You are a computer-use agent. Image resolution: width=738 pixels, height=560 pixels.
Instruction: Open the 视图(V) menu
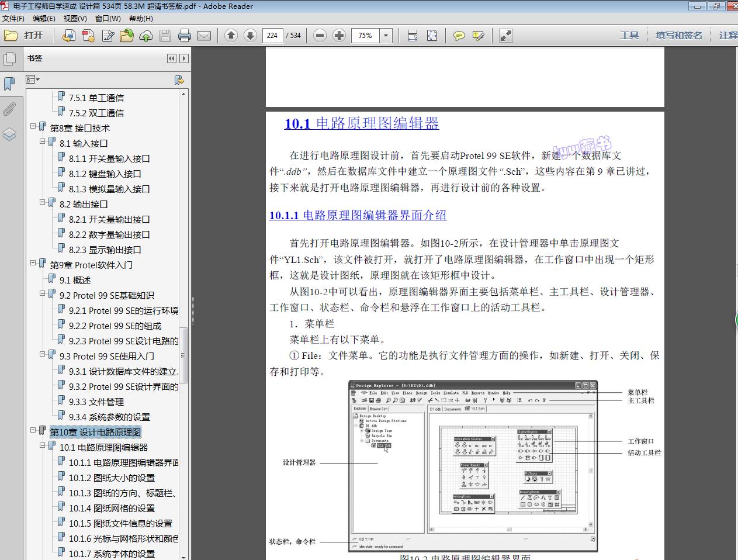75,18
